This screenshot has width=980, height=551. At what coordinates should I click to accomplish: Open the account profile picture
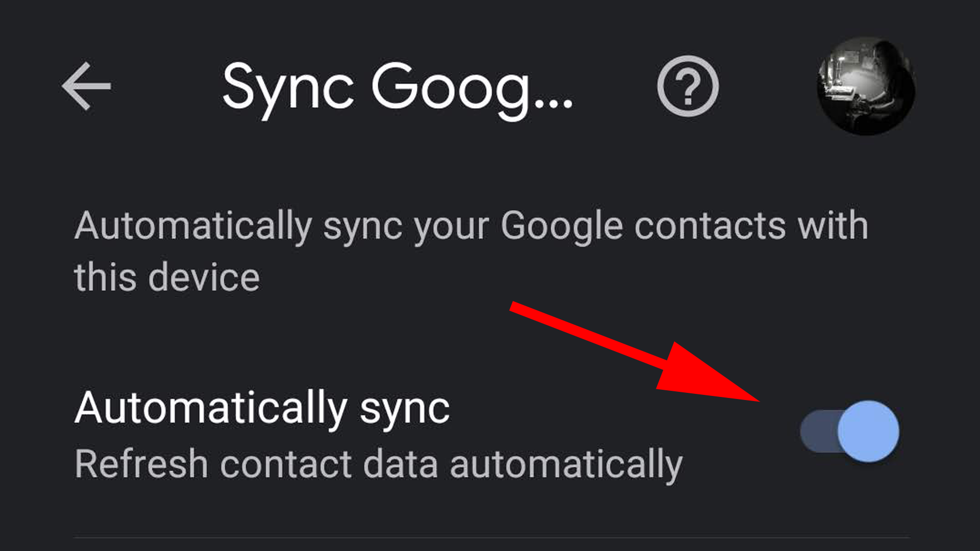[x=866, y=86]
